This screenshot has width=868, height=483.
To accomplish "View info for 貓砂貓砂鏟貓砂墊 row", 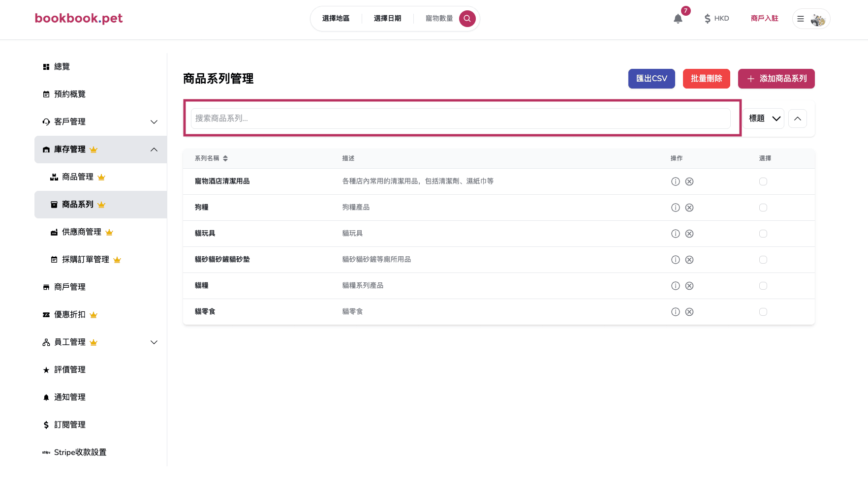I will [676, 260].
